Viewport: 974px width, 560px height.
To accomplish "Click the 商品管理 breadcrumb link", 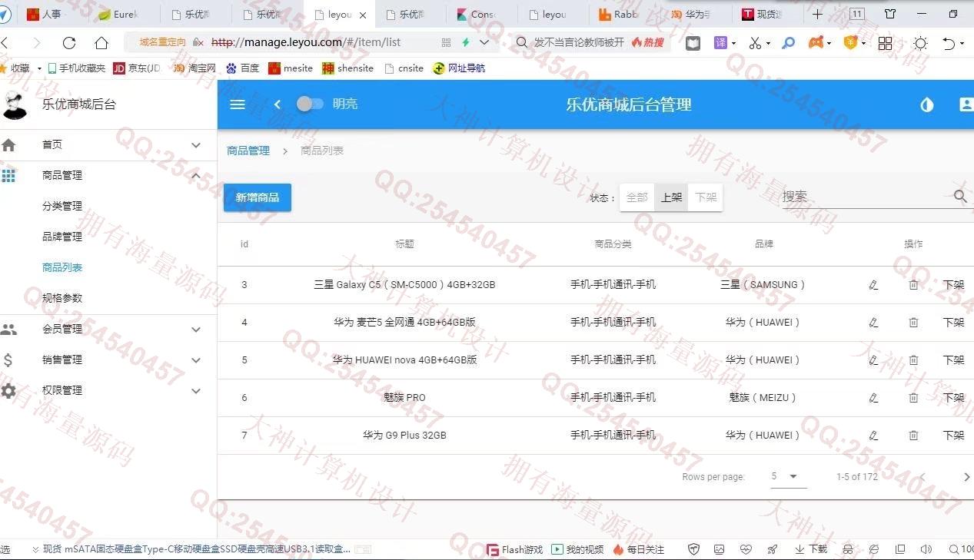I will 248,151.
